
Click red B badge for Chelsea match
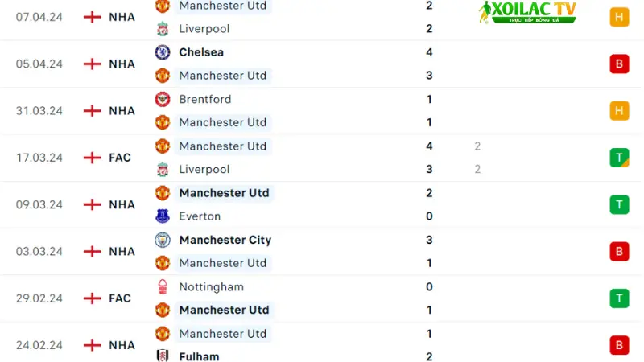(619, 64)
